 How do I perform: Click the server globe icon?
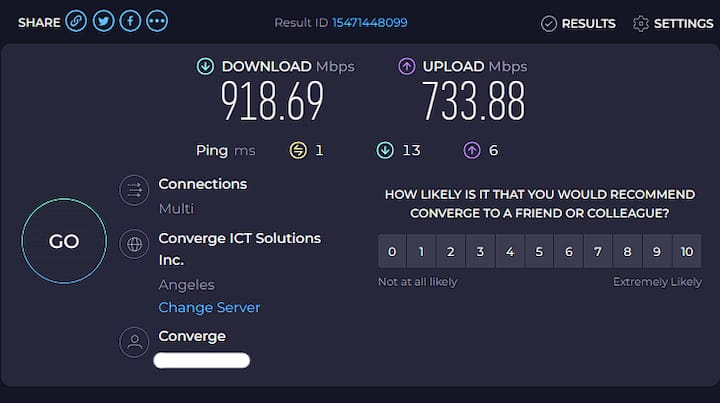[x=134, y=244]
